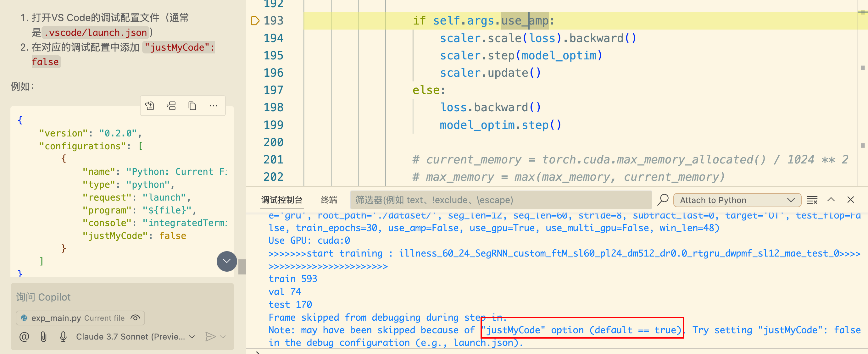Click scaler.scale(loss).backward() on line 194
The width and height of the screenshot is (868, 354).
click(x=538, y=38)
